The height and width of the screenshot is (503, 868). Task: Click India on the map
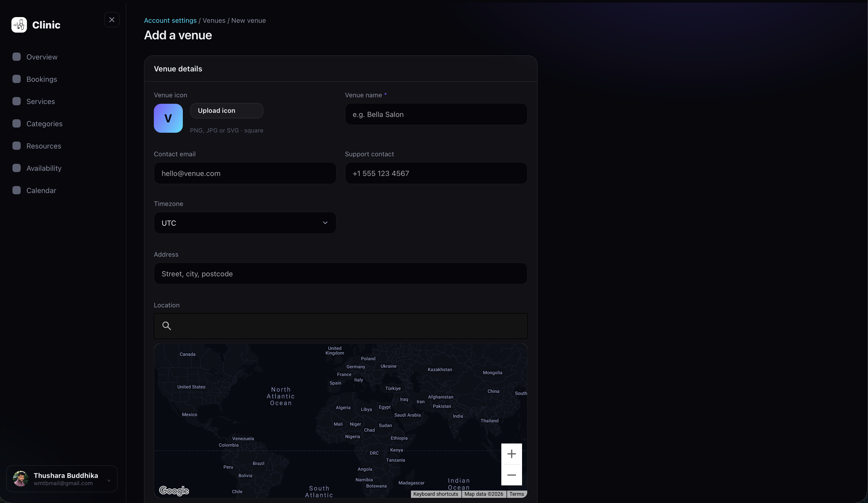point(458,416)
